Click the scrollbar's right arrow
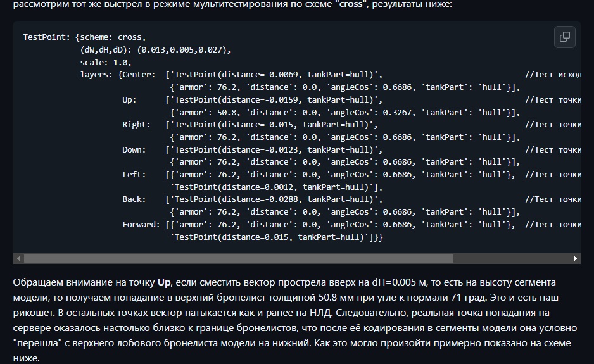Viewport: 594px width, 364px height. pos(576,258)
